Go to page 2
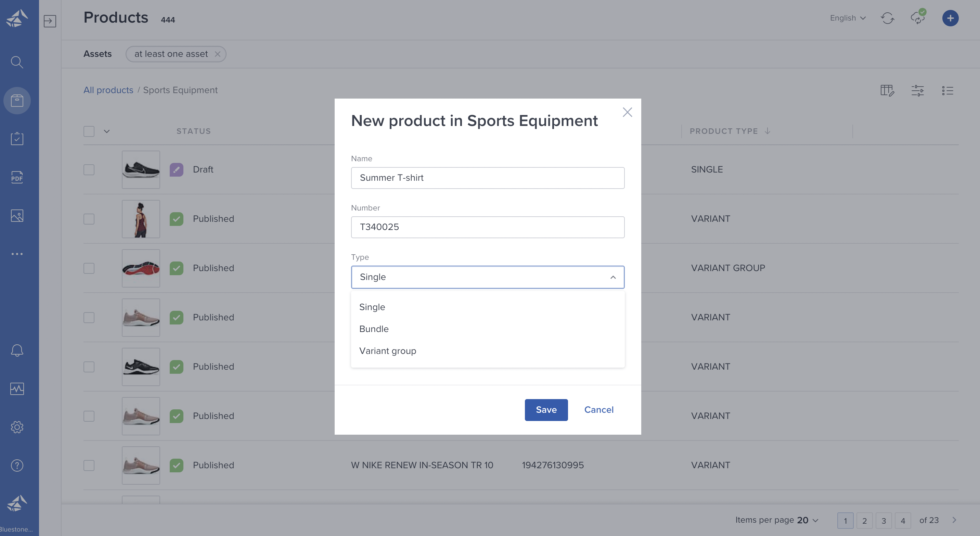Screen dimensions: 980x536 tap(864, 520)
